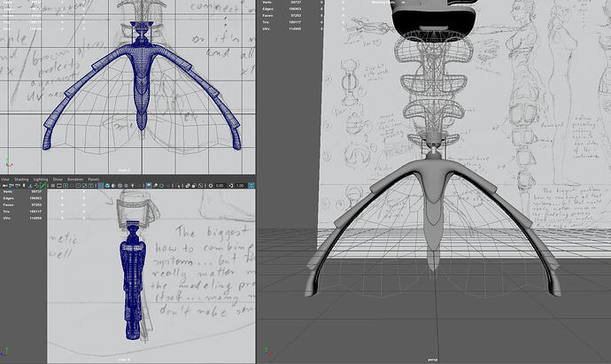Viewport: 611px width, 364px height.
Task: Click the Gamma value field showing 1.00
Action: point(240,185)
